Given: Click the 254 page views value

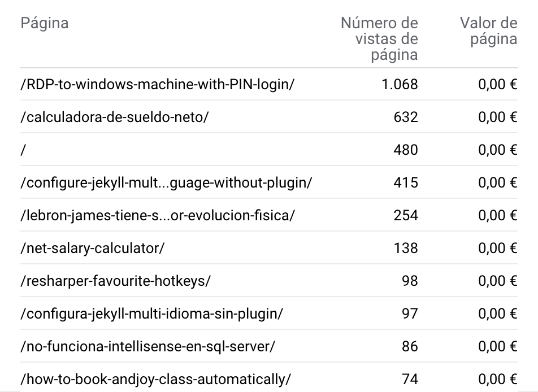Looking at the screenshot, I should point(405,216).
